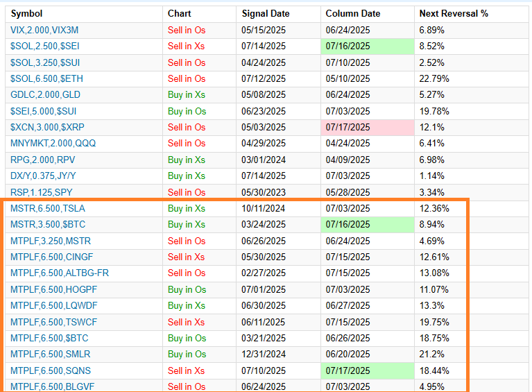Open the MSTR,3.500,$BTC symbol link

click(48, 224)
